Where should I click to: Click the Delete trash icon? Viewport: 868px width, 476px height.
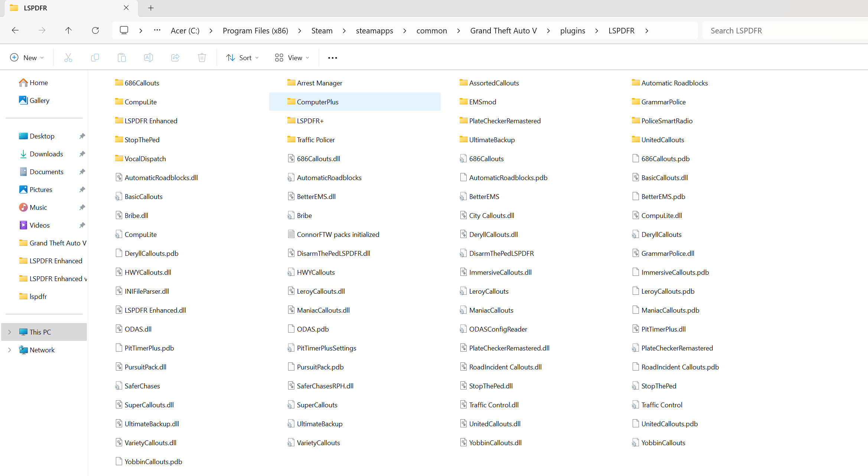point(202,58)
